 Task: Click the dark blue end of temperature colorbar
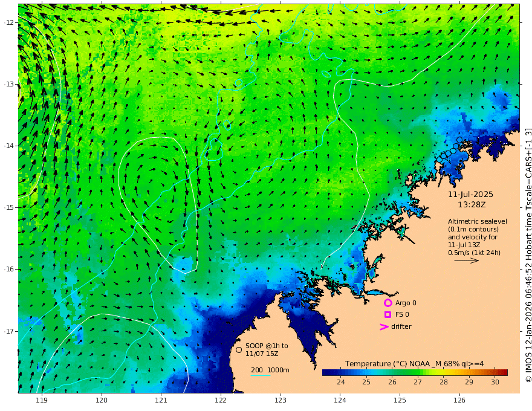326,372
